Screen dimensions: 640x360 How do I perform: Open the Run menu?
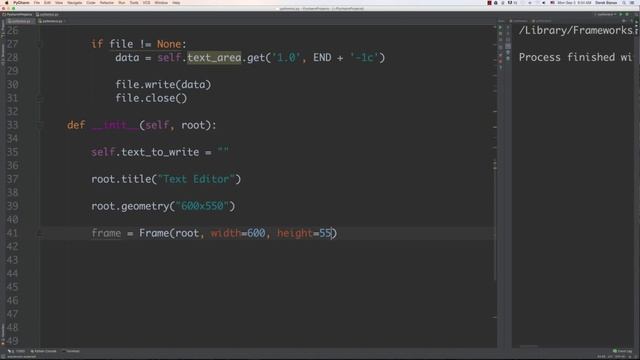(122, 2)
